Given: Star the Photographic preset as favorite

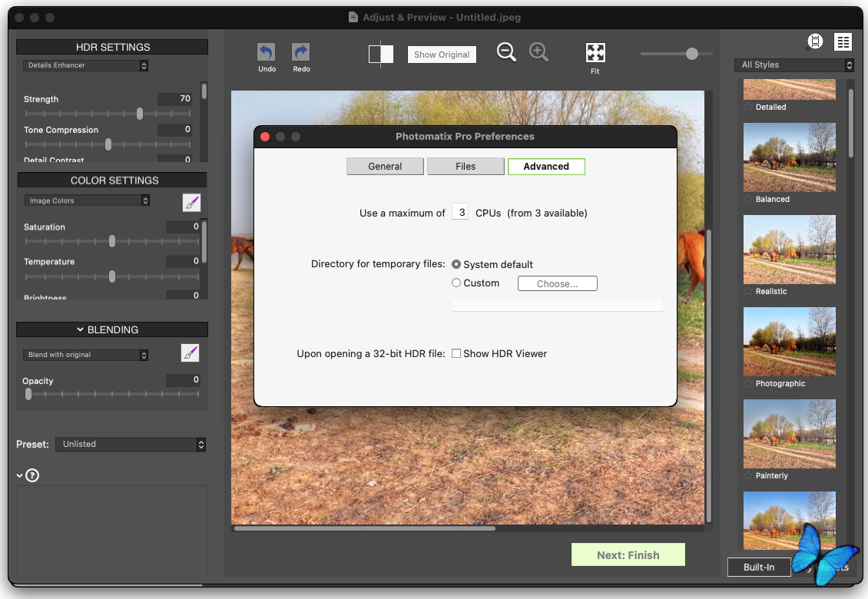Looking at the screenshot, I should (748, 383).
